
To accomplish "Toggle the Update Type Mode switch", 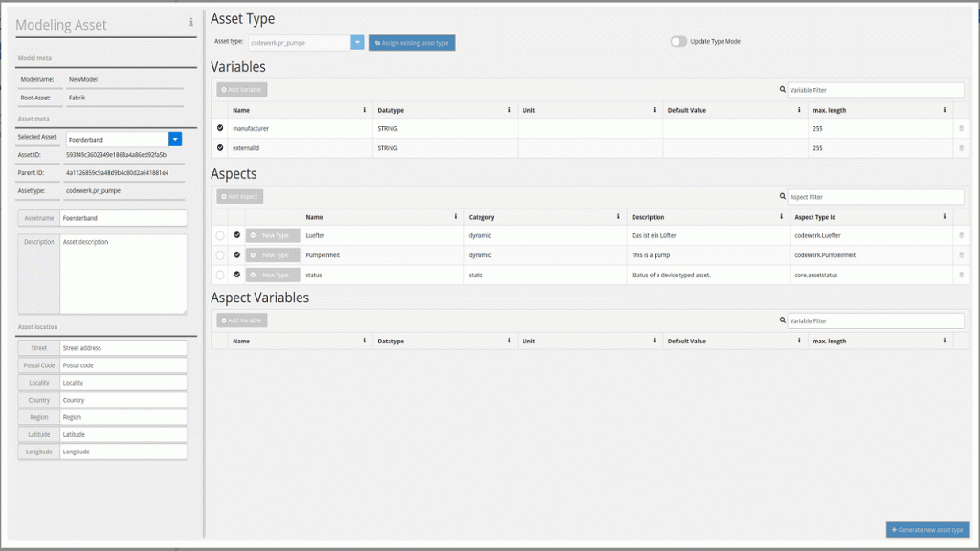I will pos(679,42).
